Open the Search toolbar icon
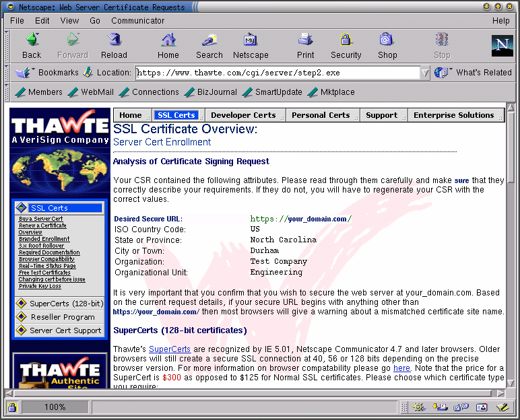520x420 pixels. [209, 45]
